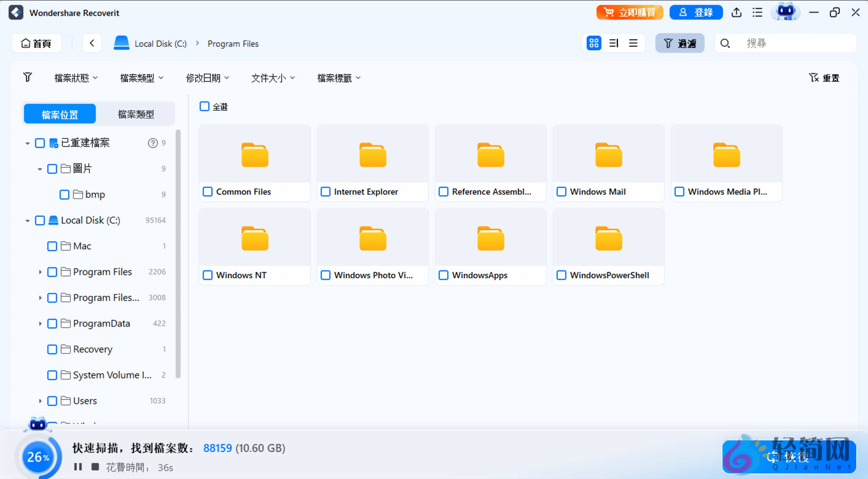Click the 立即購買 purchase button
The height and width of the screenshot is (479, 868).
(x=629, y=13)
